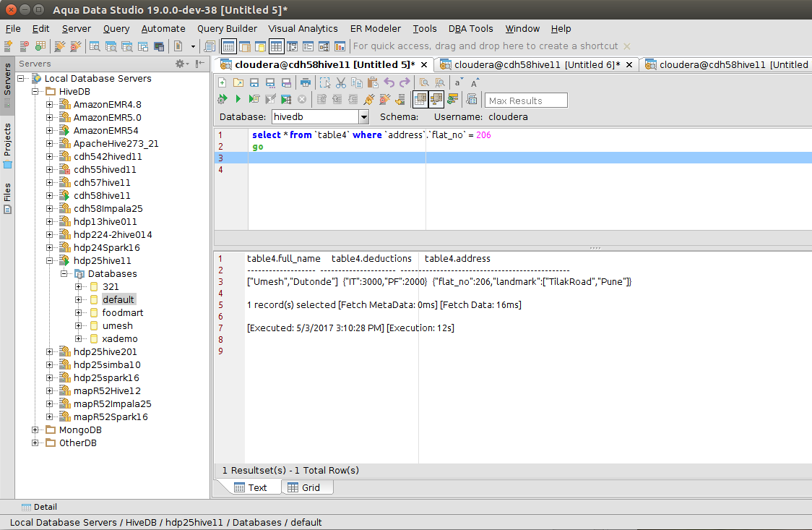The image size is (812, 530).
Task: Click the Execute Explain icon next to green arrow
Action: tap(254, 99)
